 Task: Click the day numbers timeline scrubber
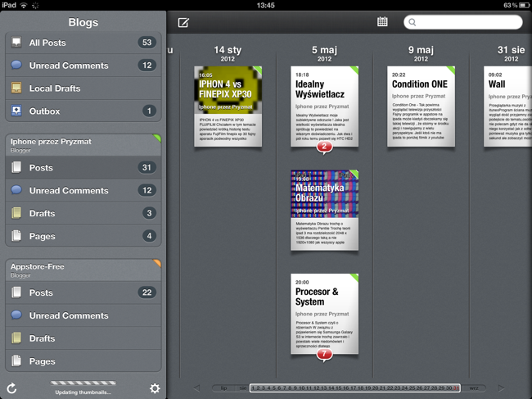pos(355,388)
